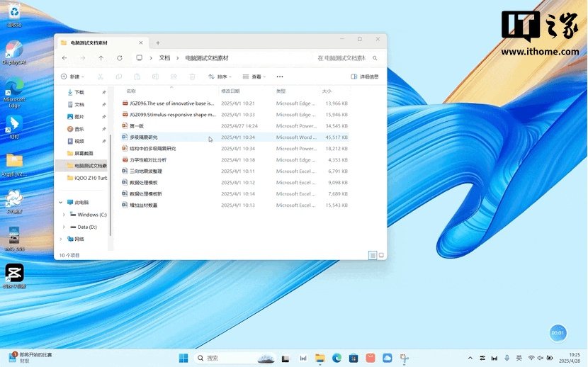Open the taskbar clock showing 19:25
Screen dimensions: 588x367
click(x=570, y=358)
